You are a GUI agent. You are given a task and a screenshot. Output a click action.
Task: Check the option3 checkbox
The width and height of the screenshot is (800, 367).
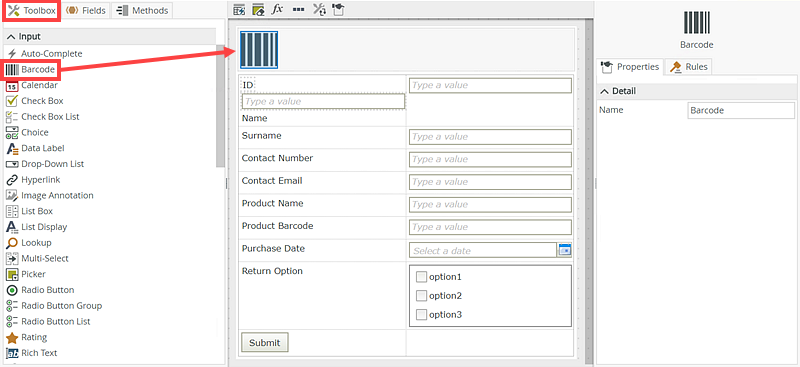(421, 314)
